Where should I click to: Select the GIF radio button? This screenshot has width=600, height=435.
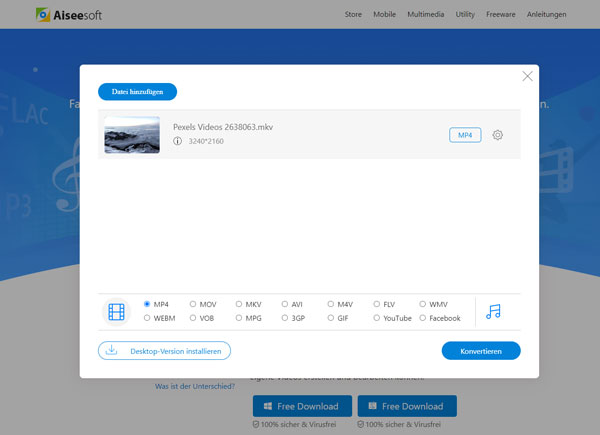(x=332, y=318)
